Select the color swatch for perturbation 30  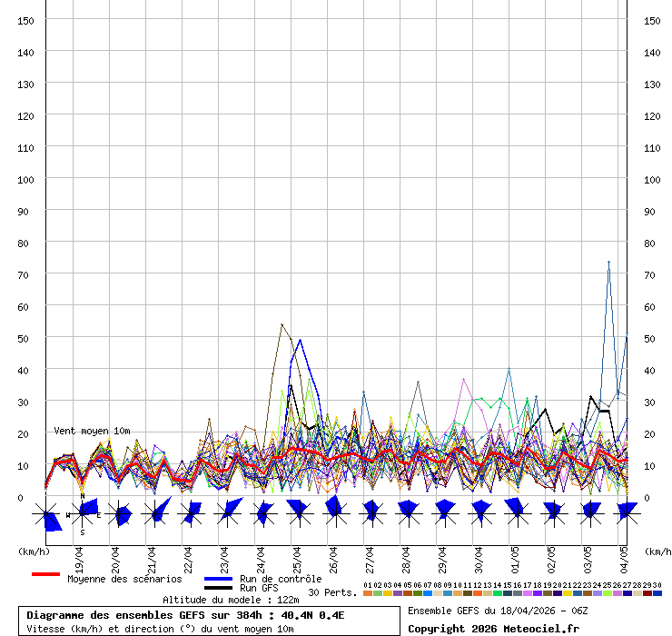point(657,593)
